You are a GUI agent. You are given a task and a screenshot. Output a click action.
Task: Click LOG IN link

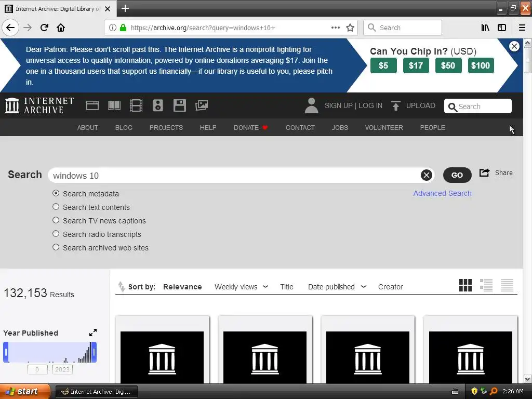(x=370, y=105)
